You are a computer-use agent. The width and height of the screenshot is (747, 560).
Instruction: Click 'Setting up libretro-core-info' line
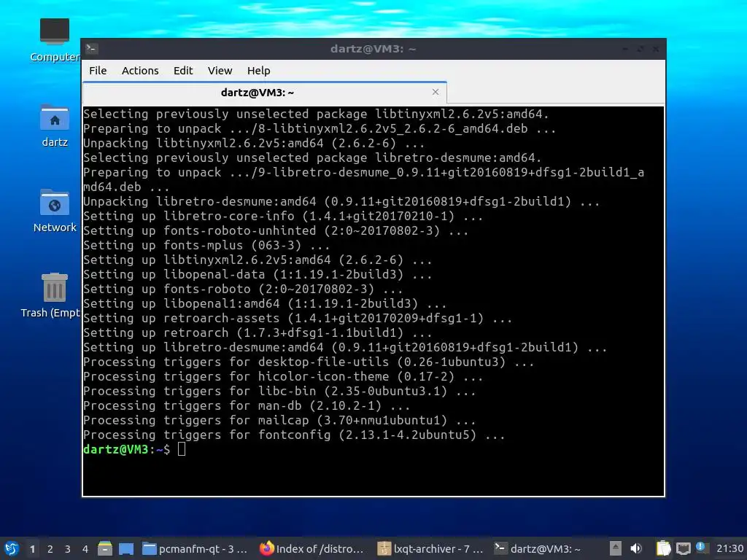pyautogui.click(x=283, y=216)
